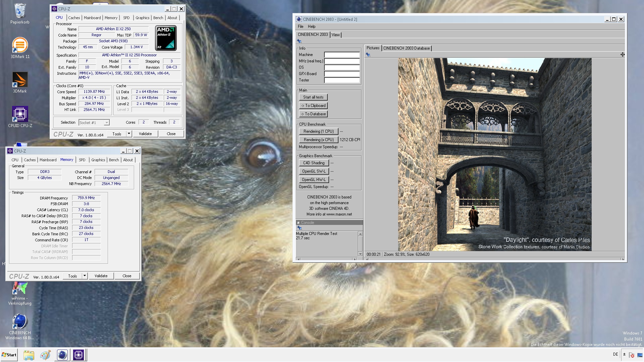Switch to Caches tab in top CPU-Z window
644x362 pixels.
click(x=74, y=18)
